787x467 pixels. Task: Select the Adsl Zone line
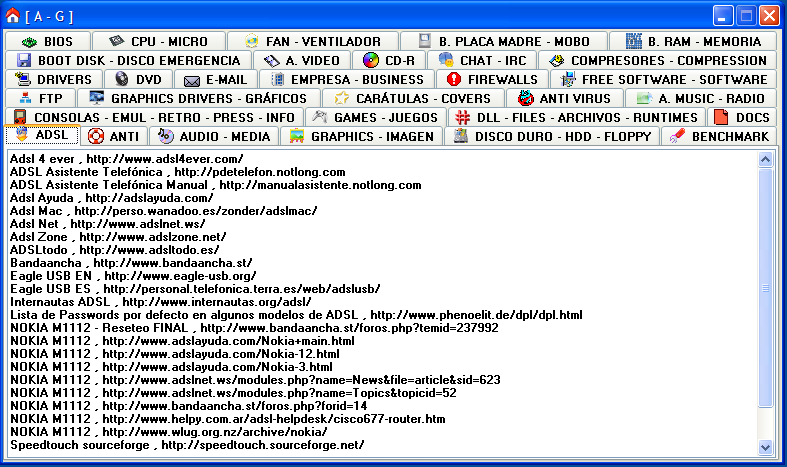118,237
